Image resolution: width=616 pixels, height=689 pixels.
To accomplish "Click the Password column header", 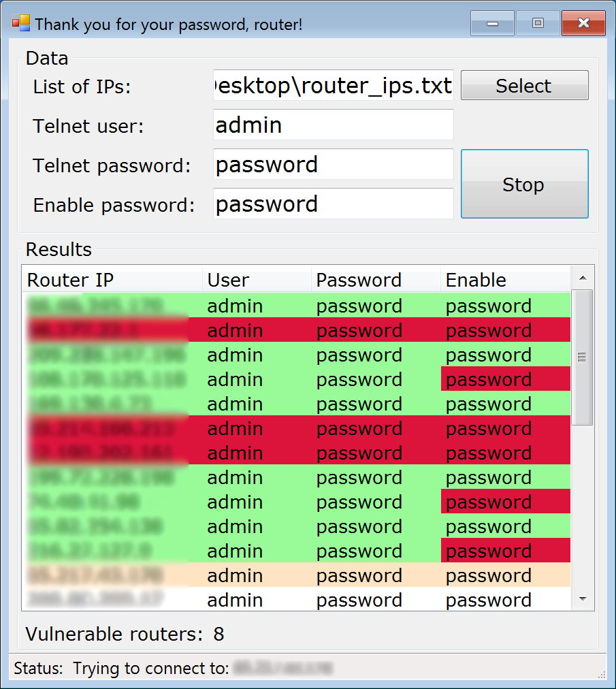I will pyautogui.click(x=375, y=280).
